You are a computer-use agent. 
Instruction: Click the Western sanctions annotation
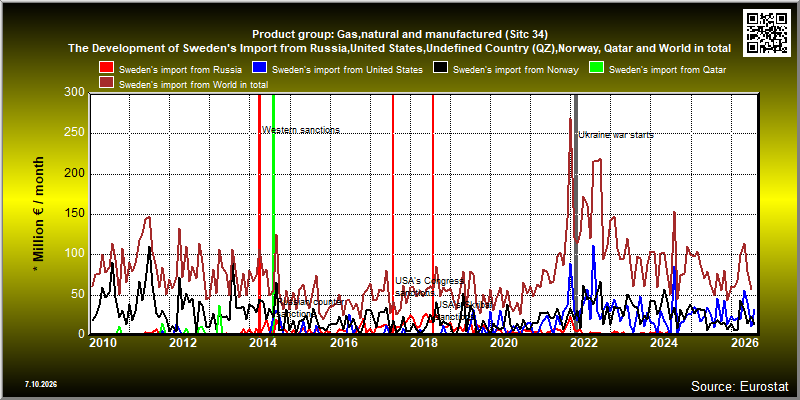[x=301, y=130]
